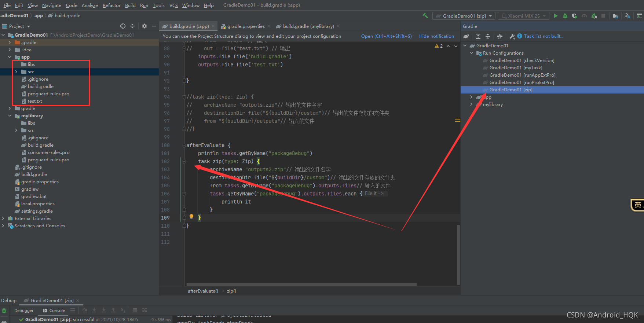
Task: Stop the running process
Action: 603,16
